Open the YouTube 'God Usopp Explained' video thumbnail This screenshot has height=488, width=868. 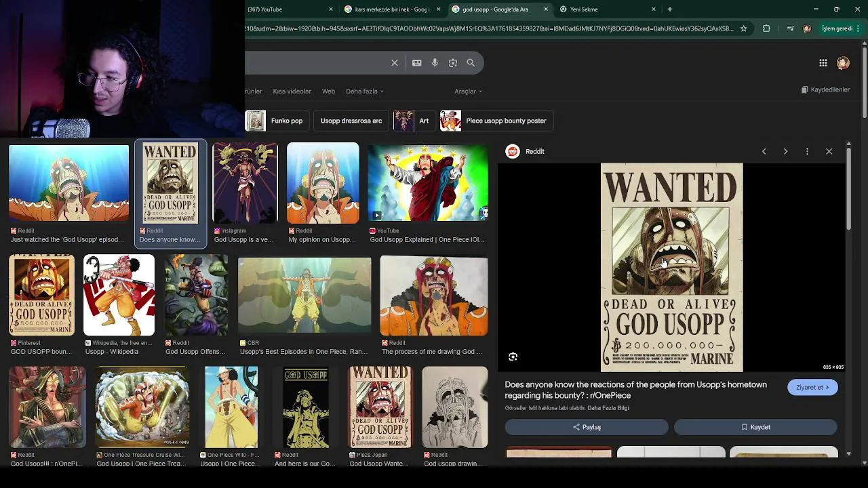(x=428, y=183)
